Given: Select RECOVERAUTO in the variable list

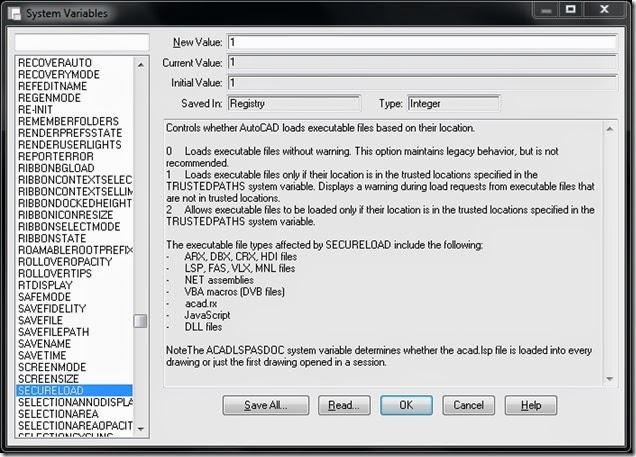Looking at the screenshot, I should point(75,63).
